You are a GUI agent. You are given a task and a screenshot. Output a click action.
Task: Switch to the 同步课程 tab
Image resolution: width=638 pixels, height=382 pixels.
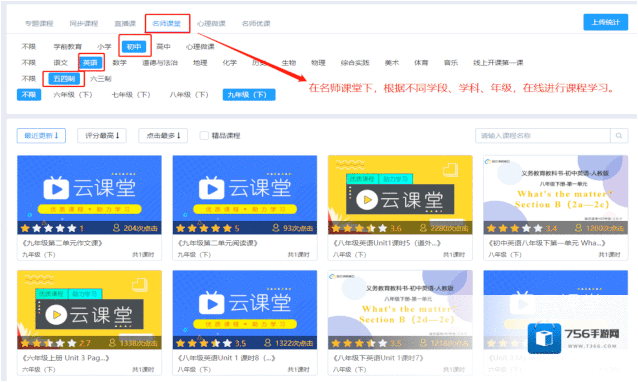[x=84, y=24]
